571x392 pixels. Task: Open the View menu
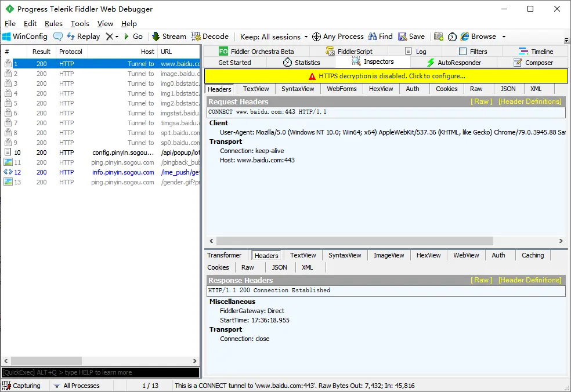(x=105, y=24)
